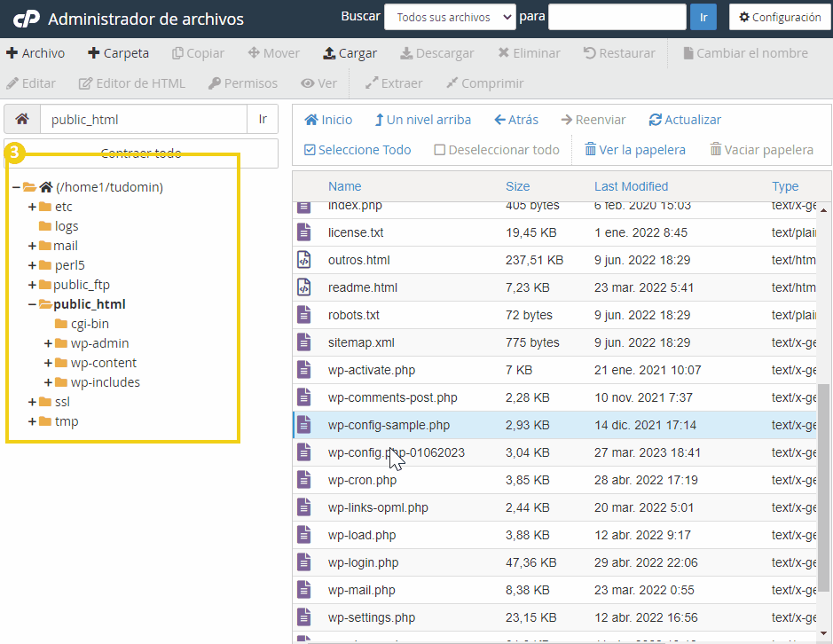The width and height of the screenshot is (833, 644).
Task: Open Configuración settings
Action: pyautogui.click(x=780, y=17)
